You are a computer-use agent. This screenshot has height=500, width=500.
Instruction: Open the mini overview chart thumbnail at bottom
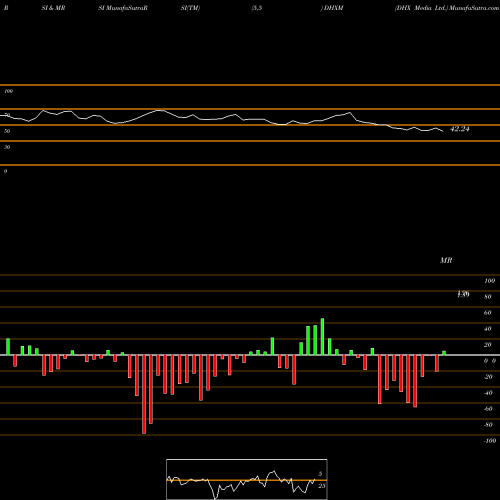[247, 479]
